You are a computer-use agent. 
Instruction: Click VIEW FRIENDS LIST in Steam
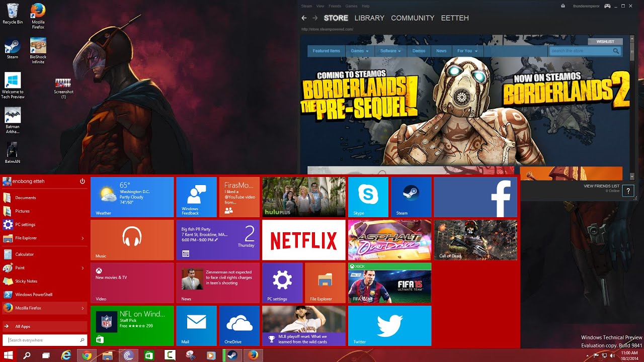pyautogui.click(x=601, y=186)
